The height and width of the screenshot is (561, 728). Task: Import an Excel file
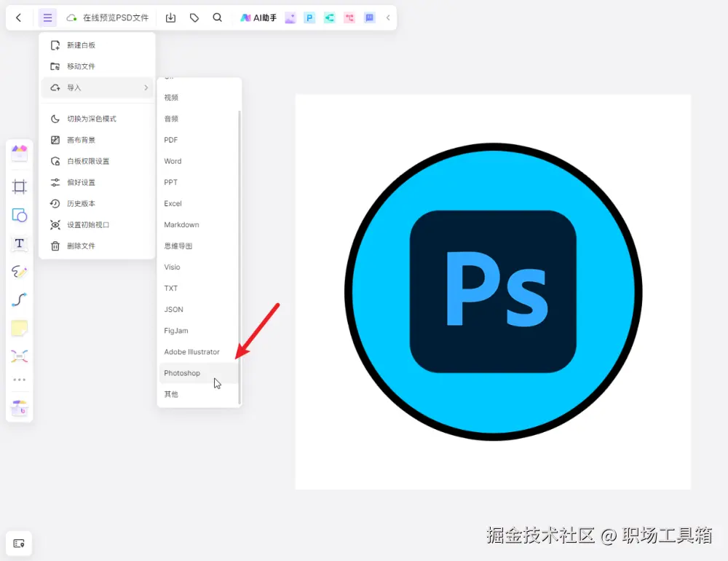click(x=198, y=203)
